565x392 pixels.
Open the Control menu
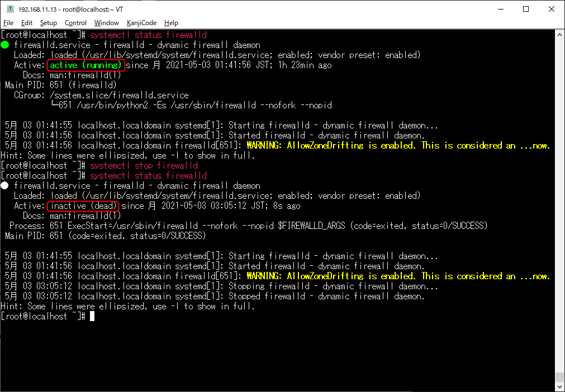click(x=75, y=23)
